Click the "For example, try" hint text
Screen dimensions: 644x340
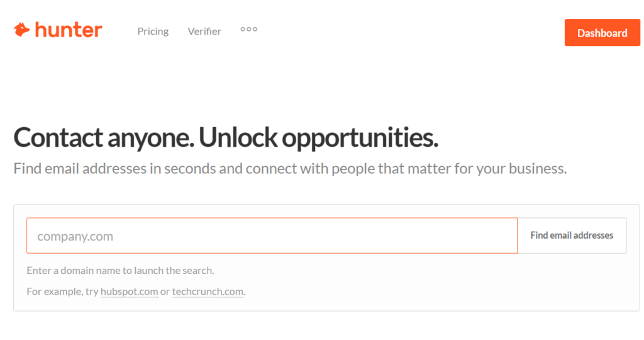click(x=62, y=292)
